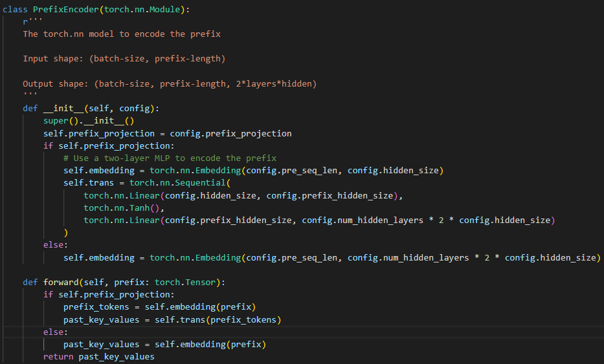Click the else: keyword inside __init__

pos(56,245)
